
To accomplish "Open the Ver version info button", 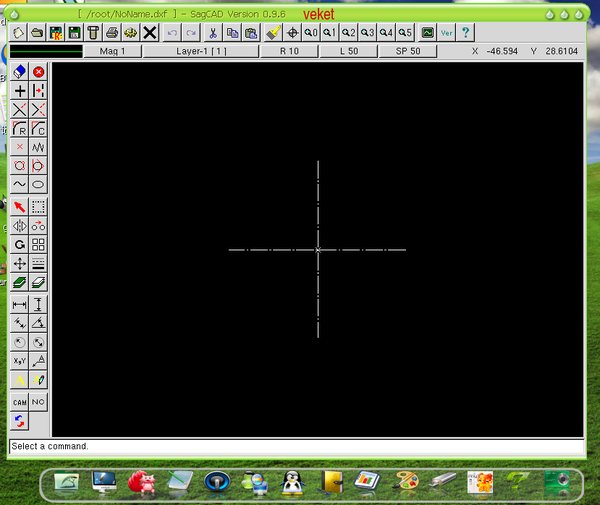I will pyautogui.click(x=447, y=33).
